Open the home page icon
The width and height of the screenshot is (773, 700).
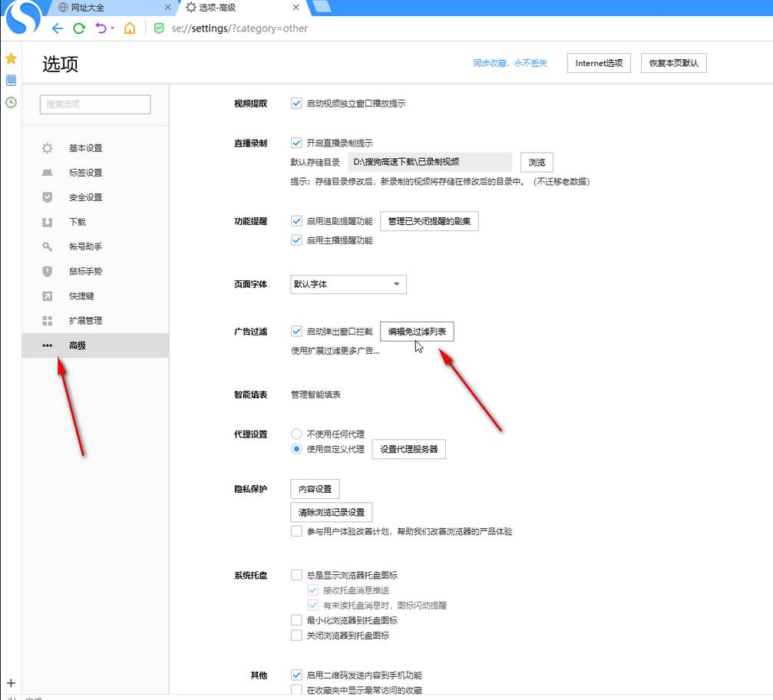coord(130,28)
